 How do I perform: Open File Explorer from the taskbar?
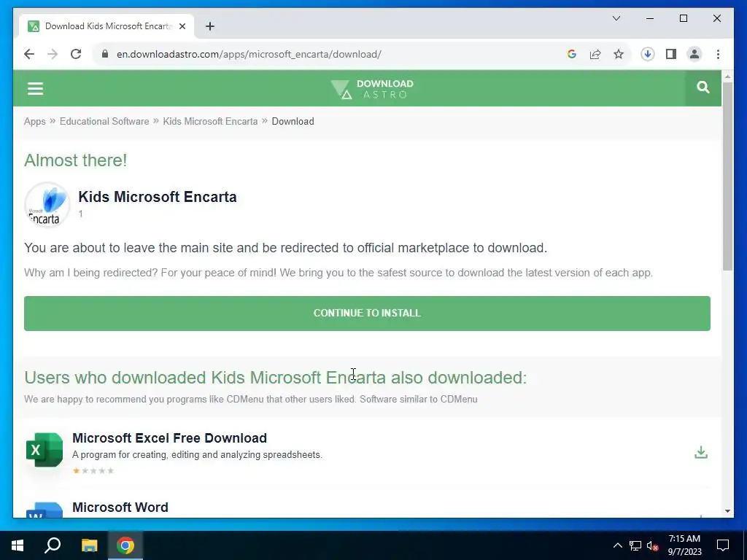(89, 545)
